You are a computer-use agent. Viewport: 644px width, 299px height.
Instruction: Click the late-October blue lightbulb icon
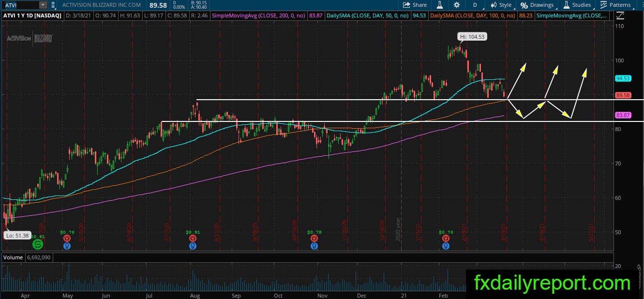pyautogui.click(x=315, y=246)
